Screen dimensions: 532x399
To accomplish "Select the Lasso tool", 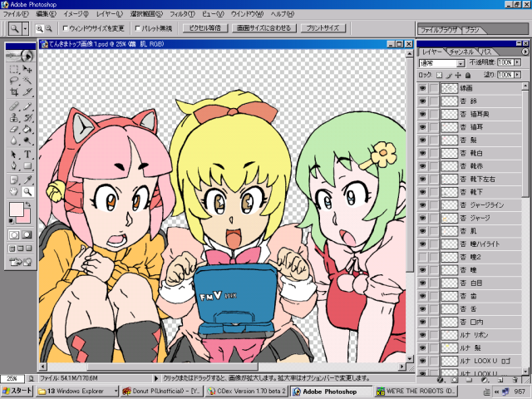I will tap(14, 81).
